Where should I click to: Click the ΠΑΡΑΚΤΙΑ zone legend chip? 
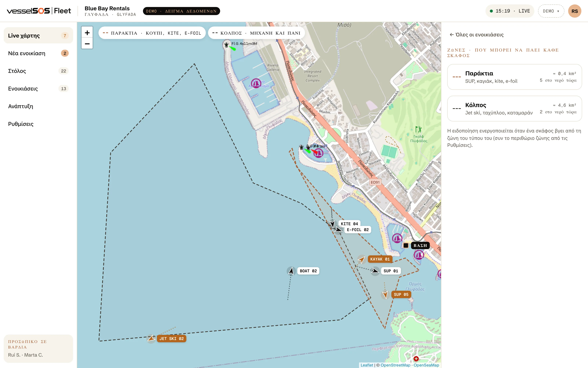(x=152, y=33)
